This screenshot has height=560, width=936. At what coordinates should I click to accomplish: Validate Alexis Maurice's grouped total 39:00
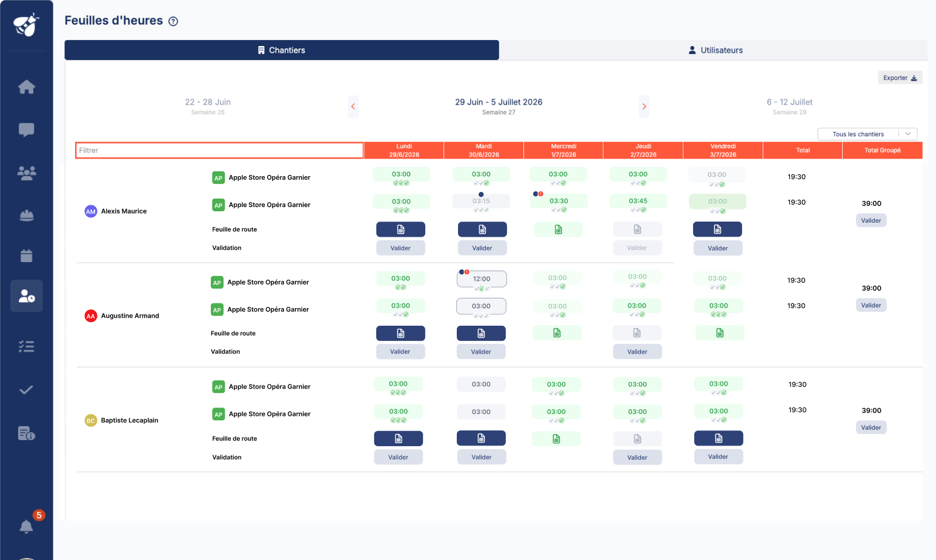point(871,220)
